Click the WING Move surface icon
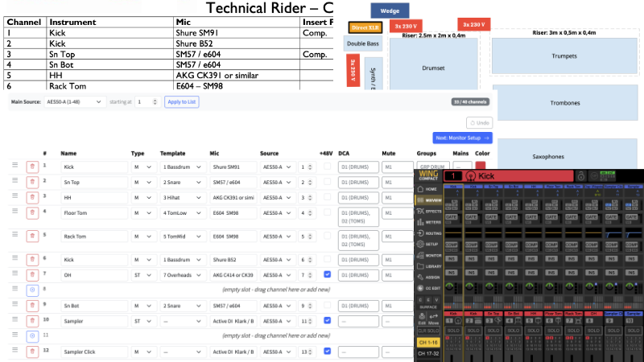Screen dimensions: 644x362 (x=434, y=319)
